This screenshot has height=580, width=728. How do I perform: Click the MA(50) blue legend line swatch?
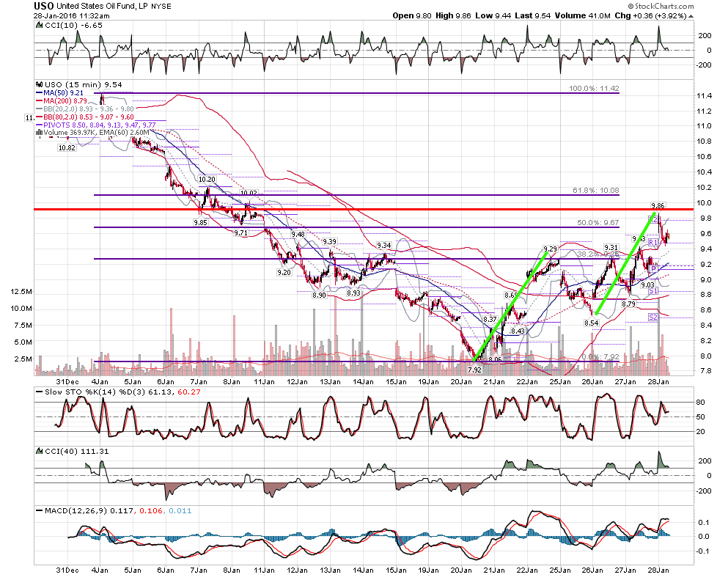(40, 93)
